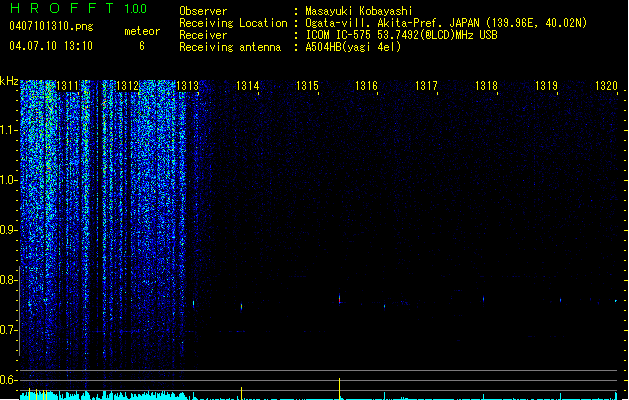Image resolution: width=629 pixels, height=400 pixels.
Task: Click the 1320 time axis marker
Action: 606,86
